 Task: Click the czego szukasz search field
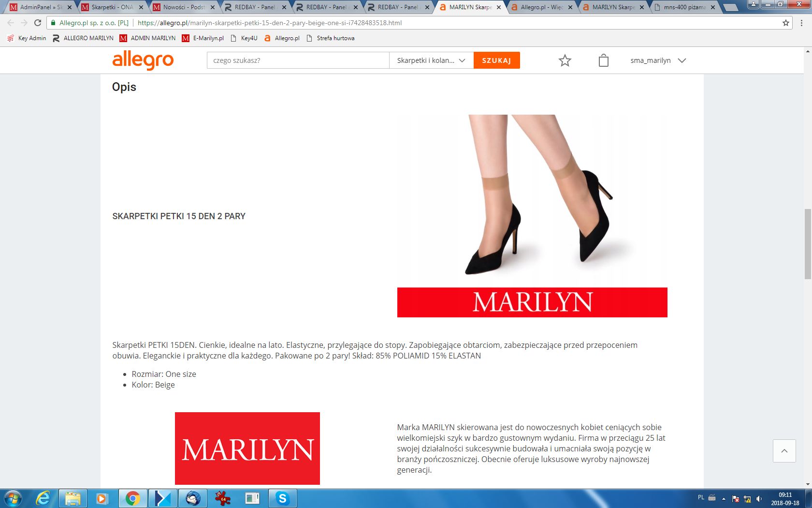pos(298,60)
